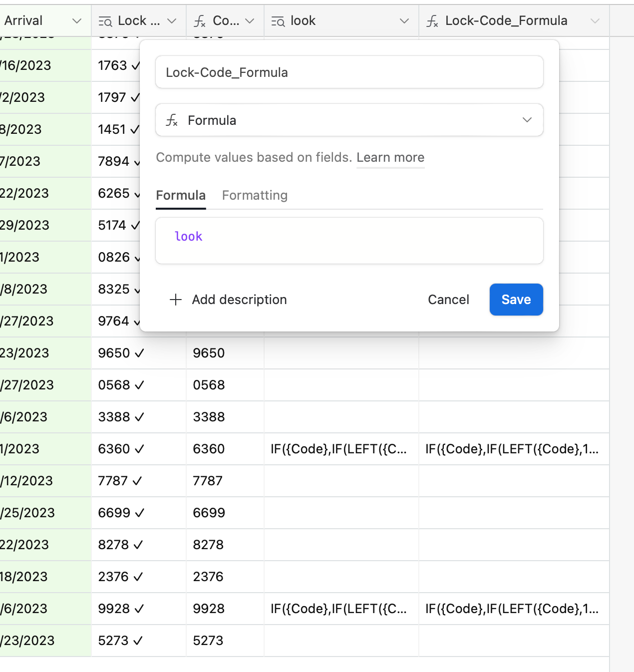Image resolution: width=634 pixels, height=672 pixels.
Task: Select Lock cell with 2376
Action: 139,577
